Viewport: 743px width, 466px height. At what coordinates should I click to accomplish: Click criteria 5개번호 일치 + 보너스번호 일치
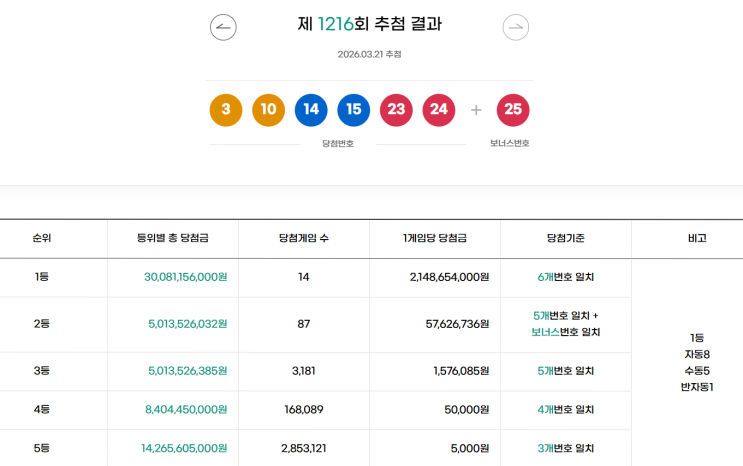click(x=566, y=324)
